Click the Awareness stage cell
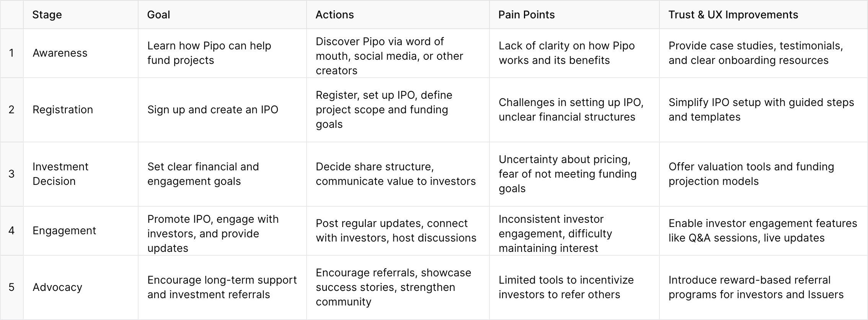This screenshot has height=320, width=868. click(81, 53)
